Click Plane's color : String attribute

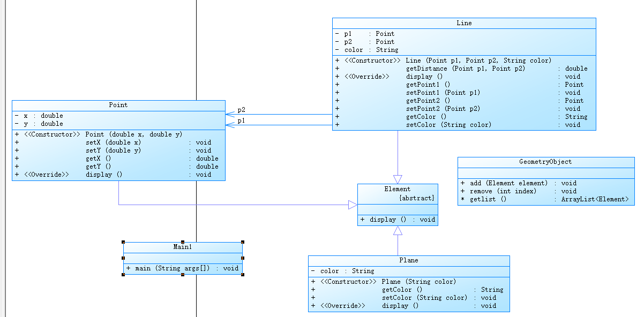point(343,271)
